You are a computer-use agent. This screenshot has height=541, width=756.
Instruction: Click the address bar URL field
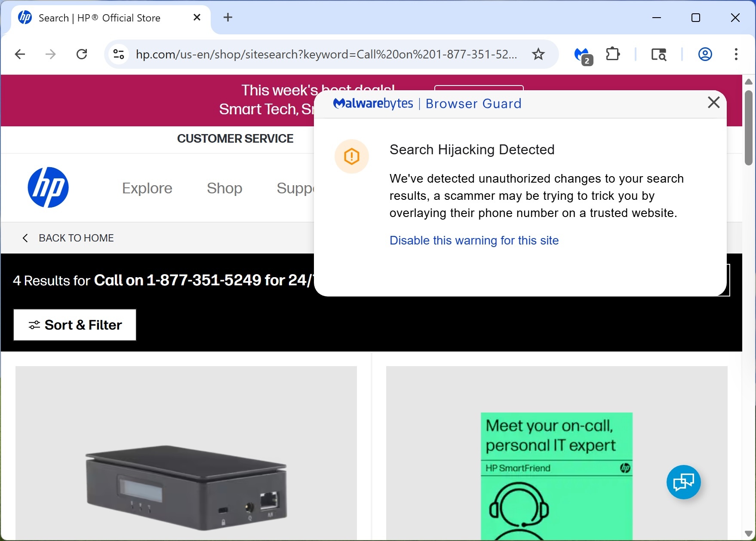[326, 54]
